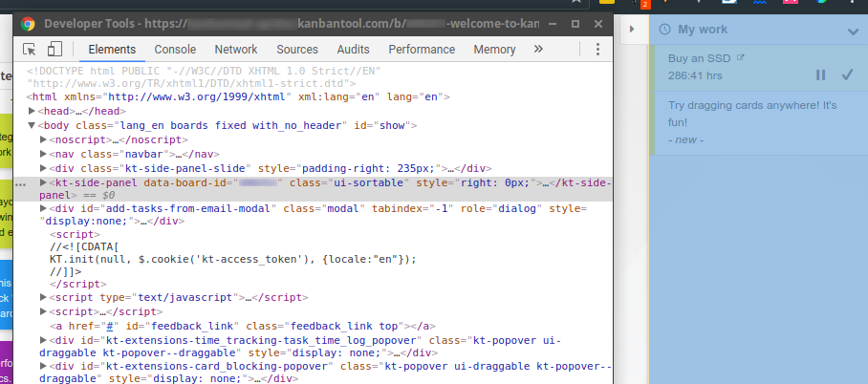Open DevTools three-dot options menu
Screen dimensions: 868x384
tap(598, 50)
